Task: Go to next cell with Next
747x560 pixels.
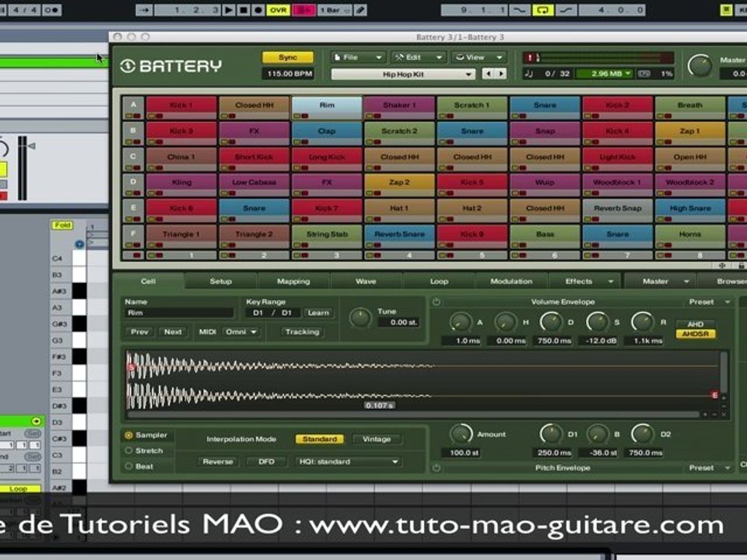Action: pyautogui.click(x=173, y=332)
